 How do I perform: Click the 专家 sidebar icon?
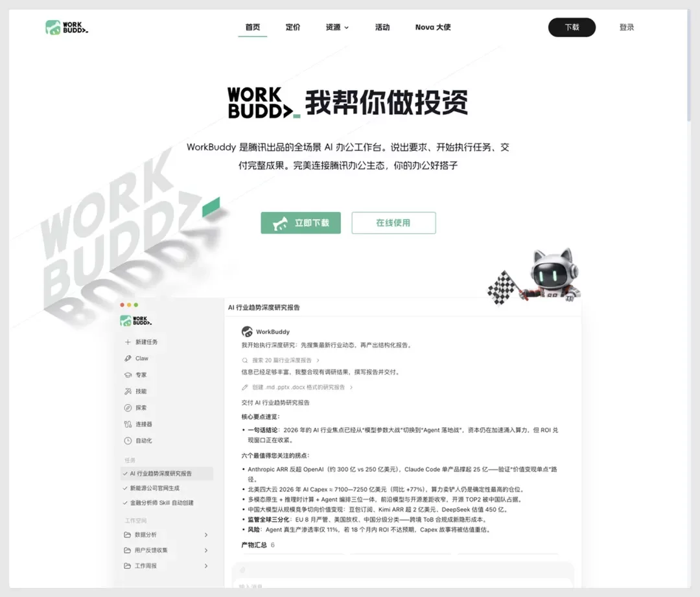point(128,375)
